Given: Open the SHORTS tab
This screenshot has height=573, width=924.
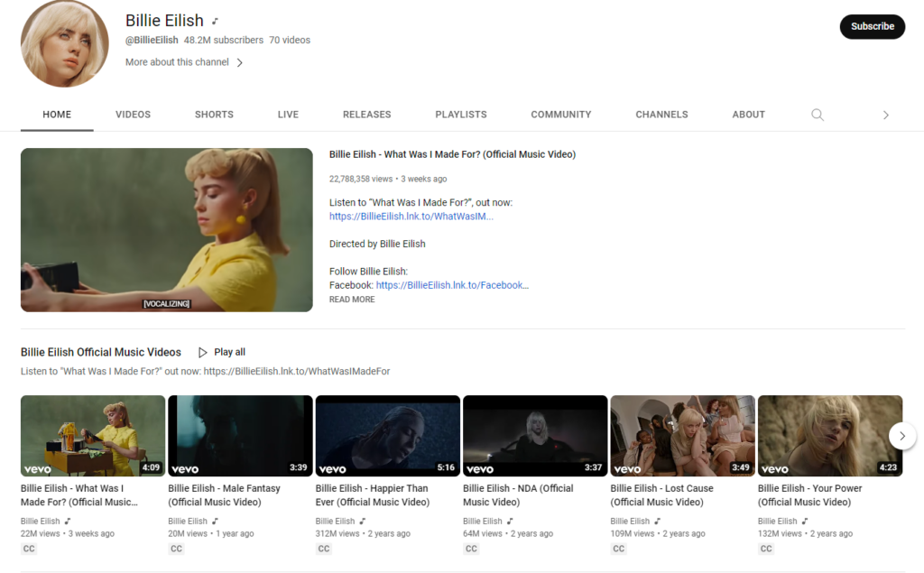Looking at the screenshot, I should [x=214, y=115].
